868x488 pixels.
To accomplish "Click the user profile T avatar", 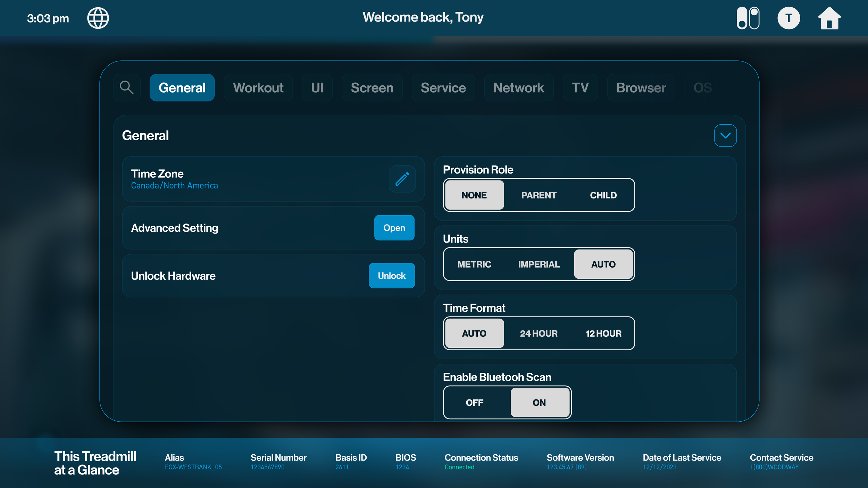I will pos(788,18).
